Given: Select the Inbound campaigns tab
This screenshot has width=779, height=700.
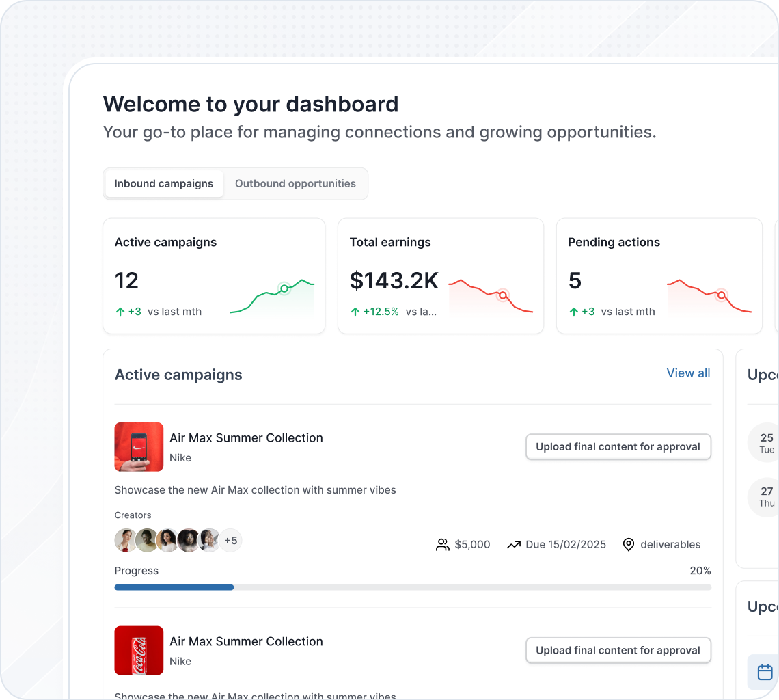Looking at the screenshot, I should pos(164,183).
